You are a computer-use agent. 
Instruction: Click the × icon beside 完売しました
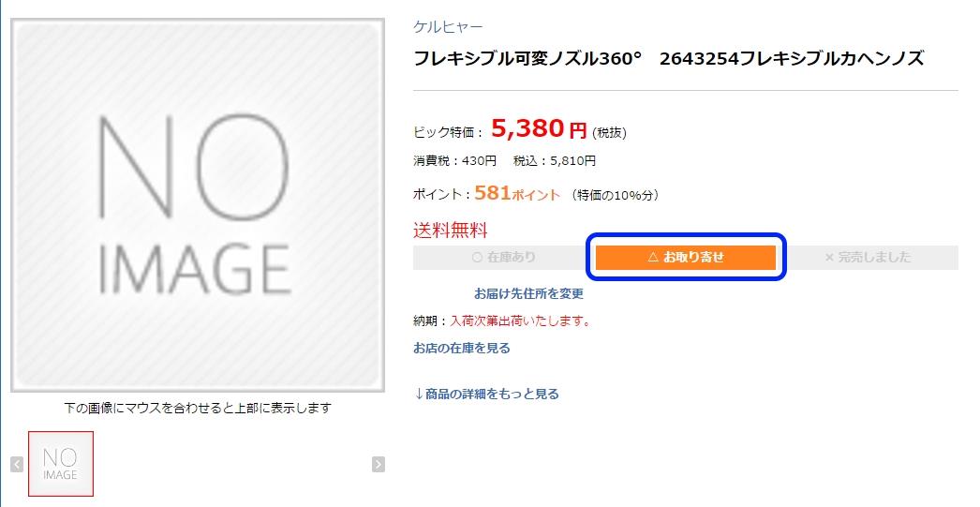click(x=829, y=257)
